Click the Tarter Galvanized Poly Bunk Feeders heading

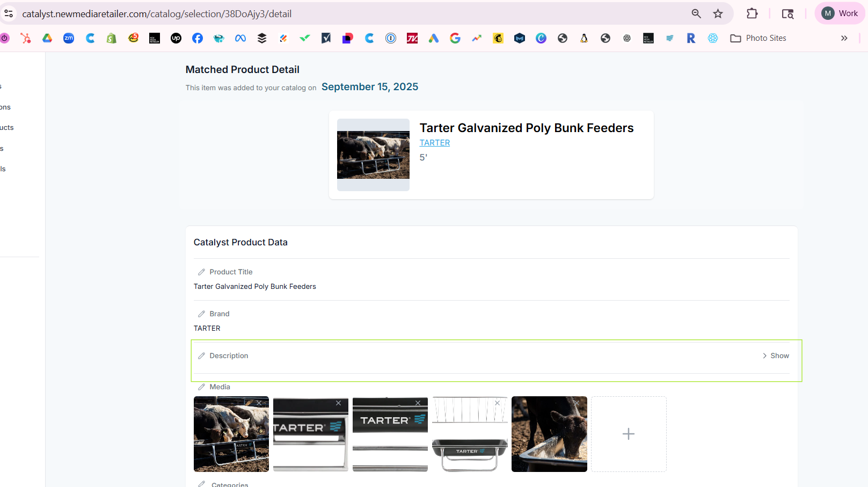pyautogui.click(x=527, y=128)
